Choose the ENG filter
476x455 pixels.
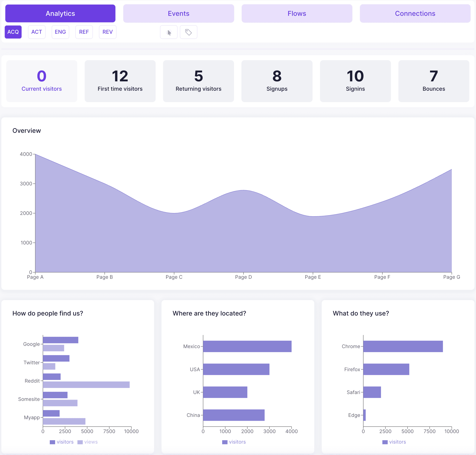pos(60,32)
